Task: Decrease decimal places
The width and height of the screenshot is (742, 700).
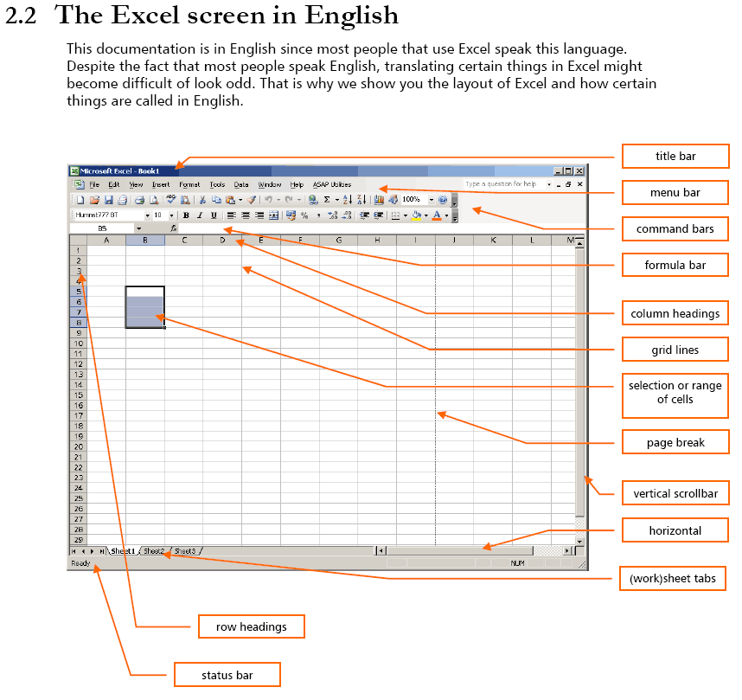Action: tap(347, 215)
